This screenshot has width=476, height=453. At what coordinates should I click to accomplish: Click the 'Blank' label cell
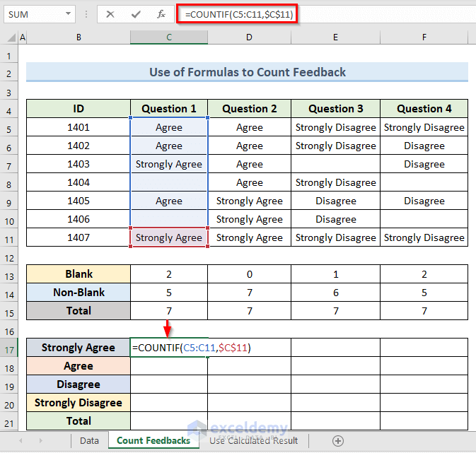[79, 274]
